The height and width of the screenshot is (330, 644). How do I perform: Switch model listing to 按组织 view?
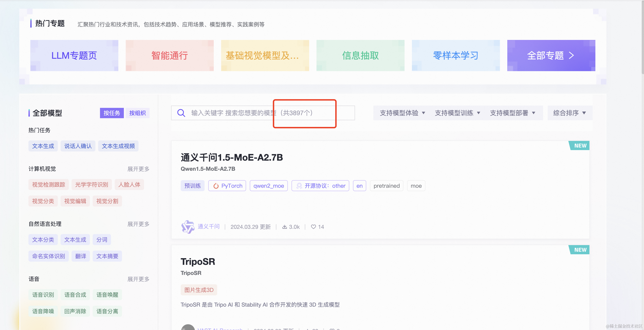coord(137,113)
